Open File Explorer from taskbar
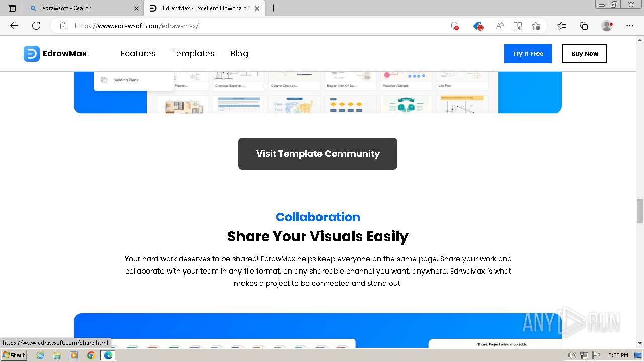This screenshot has height=362, width=644. 57,355
